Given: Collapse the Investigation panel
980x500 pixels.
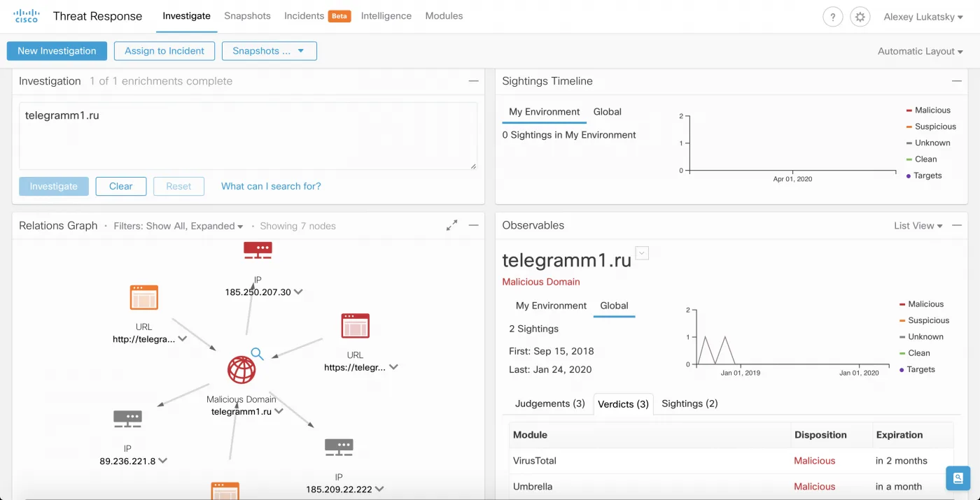Looking at the screenshot, I should pyautogui.click(x=474, y=81).
